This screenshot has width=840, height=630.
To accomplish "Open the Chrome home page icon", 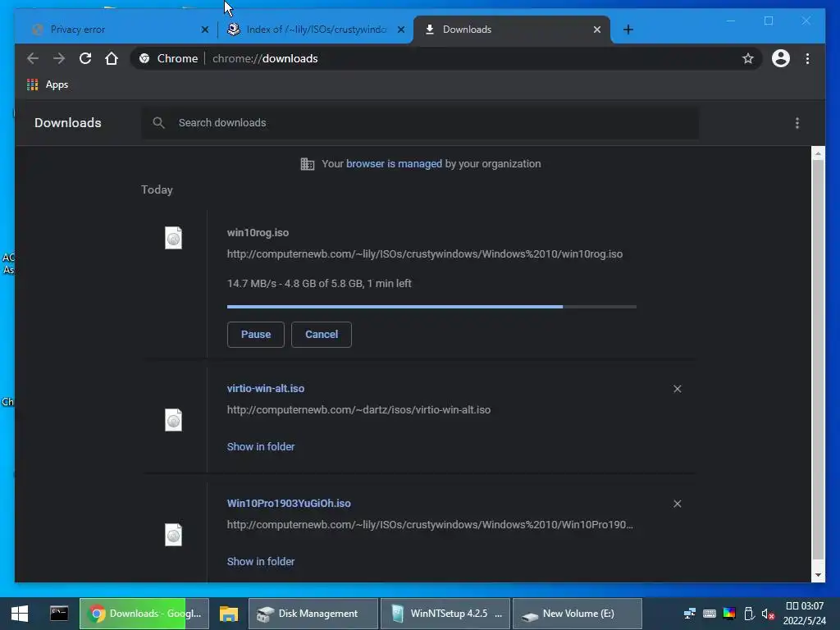I will (112, 58).
